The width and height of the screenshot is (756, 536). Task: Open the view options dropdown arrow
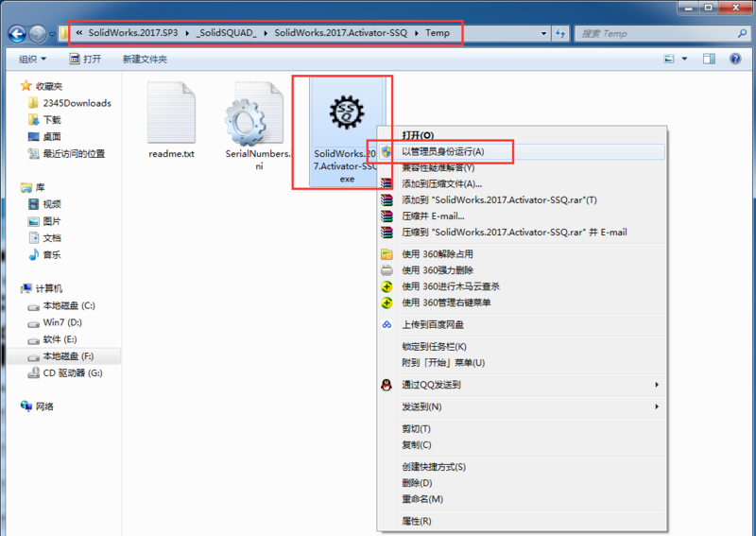pyautogui.click(x=684, y=59)
